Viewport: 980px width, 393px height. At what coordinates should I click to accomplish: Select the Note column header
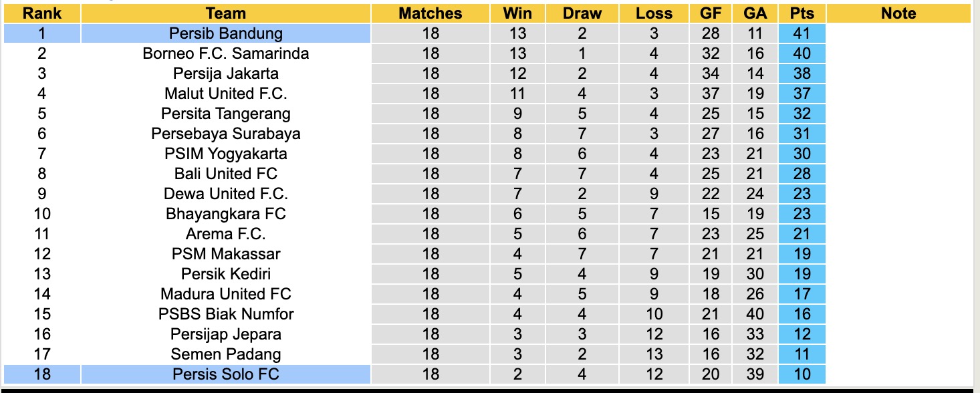pyautogui.click(x=898, y=13)
